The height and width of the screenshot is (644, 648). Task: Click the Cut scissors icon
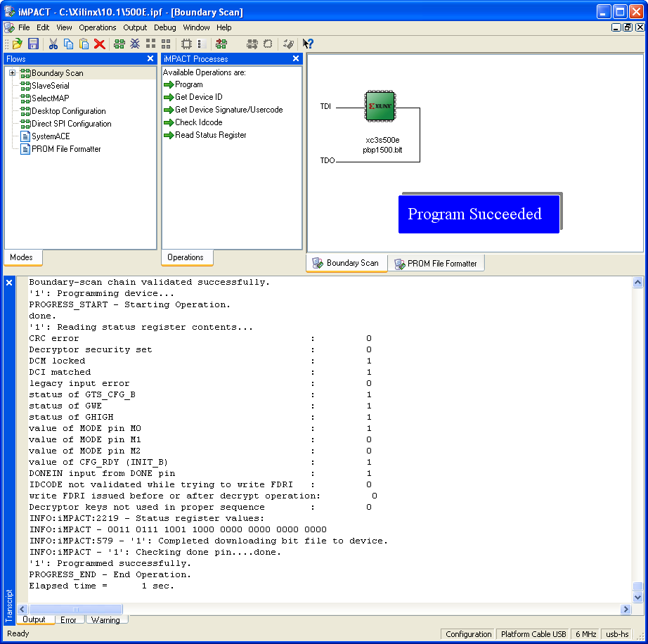point(53,44)
